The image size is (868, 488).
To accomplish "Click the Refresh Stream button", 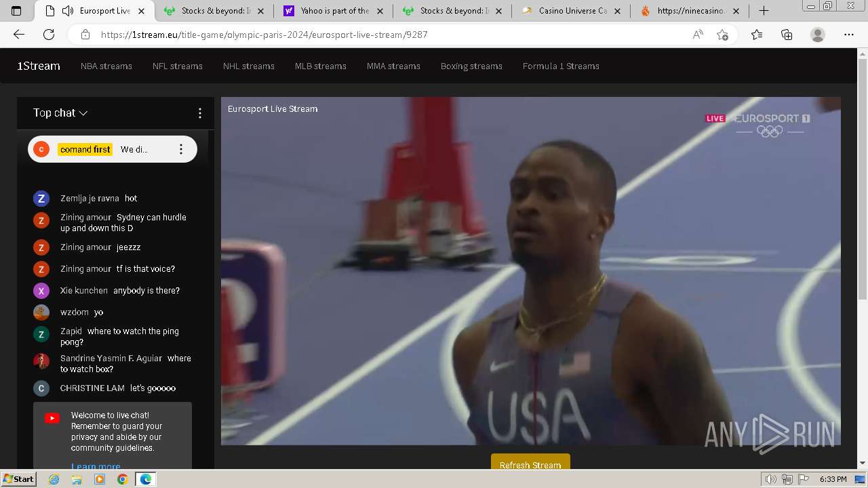I will pos(530,462).
